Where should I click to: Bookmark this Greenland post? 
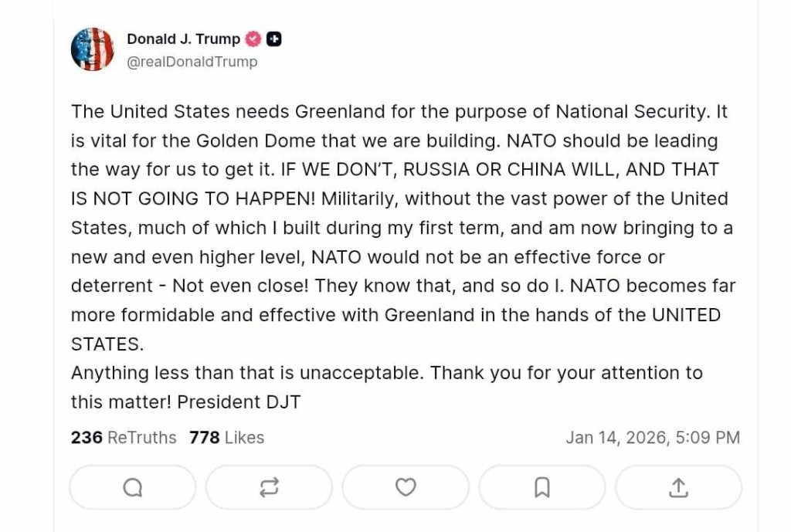coord(542,487)
